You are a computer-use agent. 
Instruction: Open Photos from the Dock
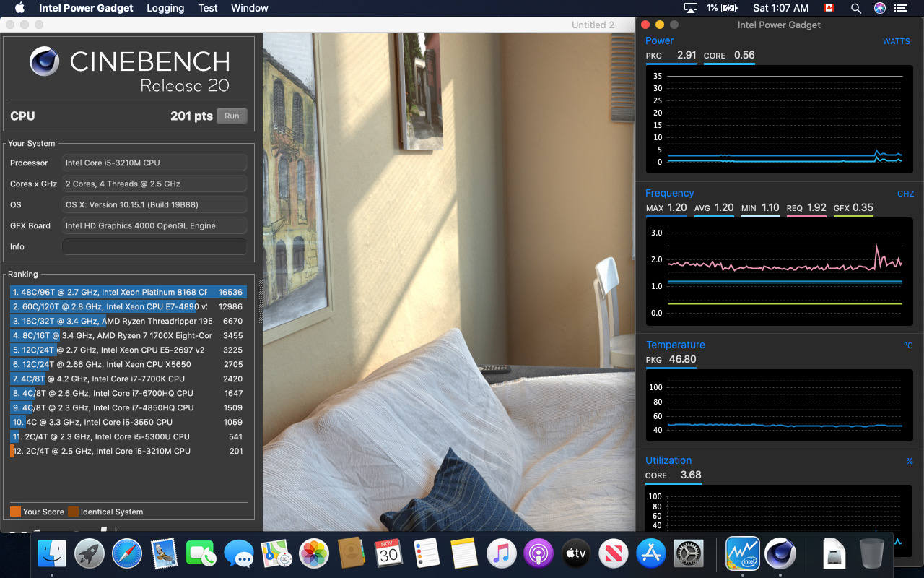tap(314, 554)
